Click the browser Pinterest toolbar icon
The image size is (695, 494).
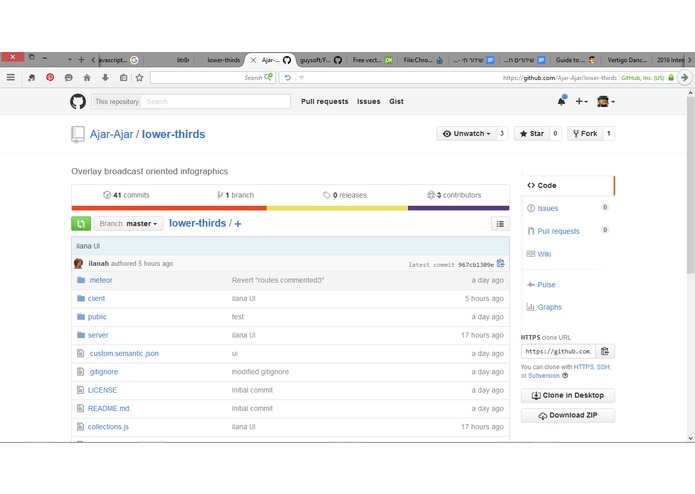click(50, 78)
